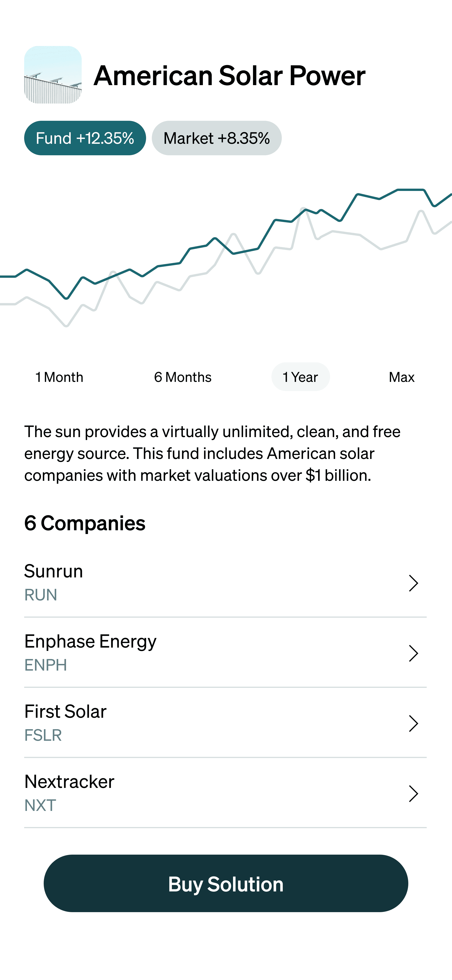Open First Solar chevron arrow
Screen dimensions: 452x980
tap(413, 723)
